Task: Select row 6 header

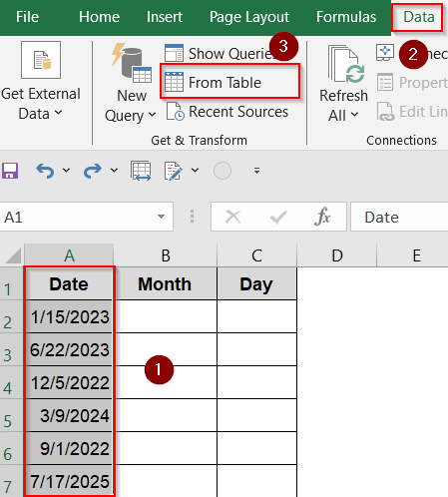Action: (12, 448)
